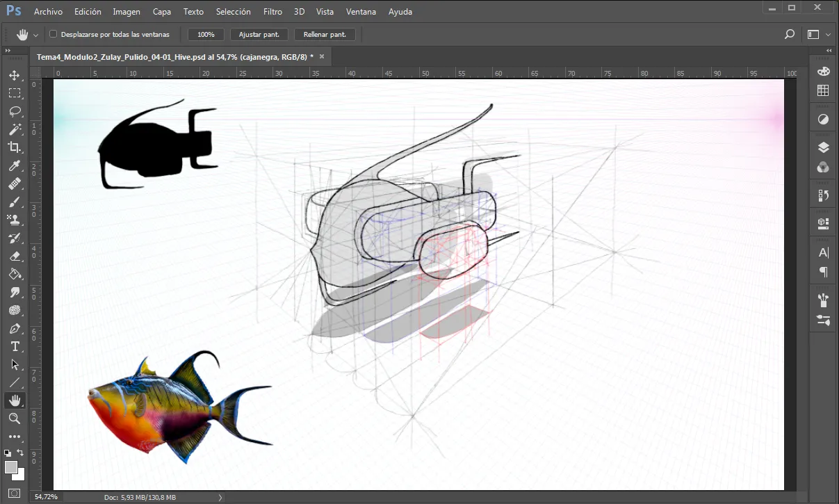Select the Crop tool
839x504 pixels.
[x=15, y=147]
